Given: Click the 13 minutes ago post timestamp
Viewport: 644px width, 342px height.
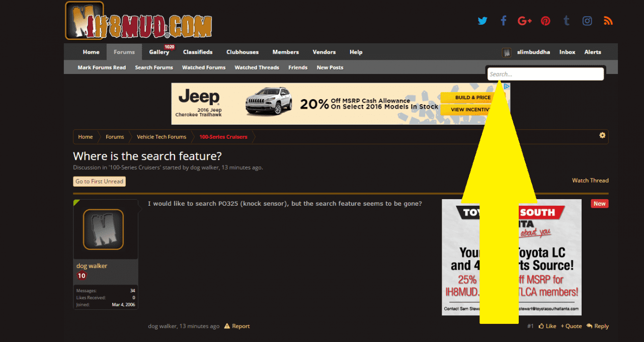Looking at the screenshot, I should pos(199,326).
